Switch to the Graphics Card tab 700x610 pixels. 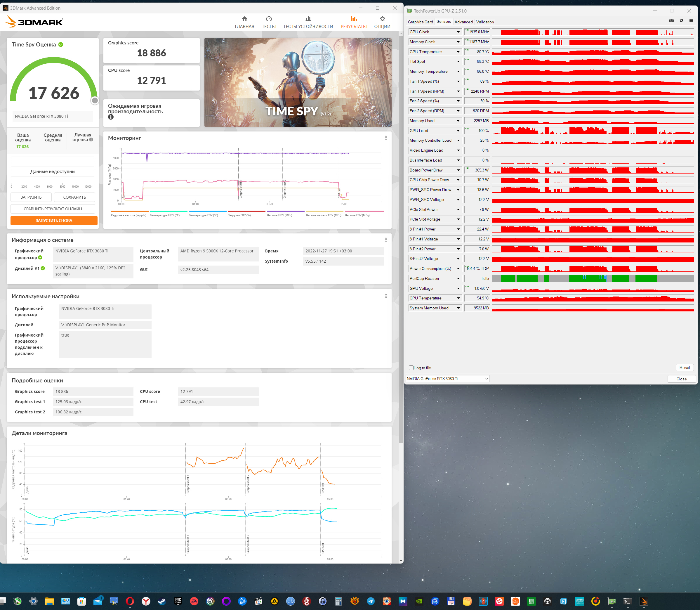pyautogui.click(x=420, y=22)
